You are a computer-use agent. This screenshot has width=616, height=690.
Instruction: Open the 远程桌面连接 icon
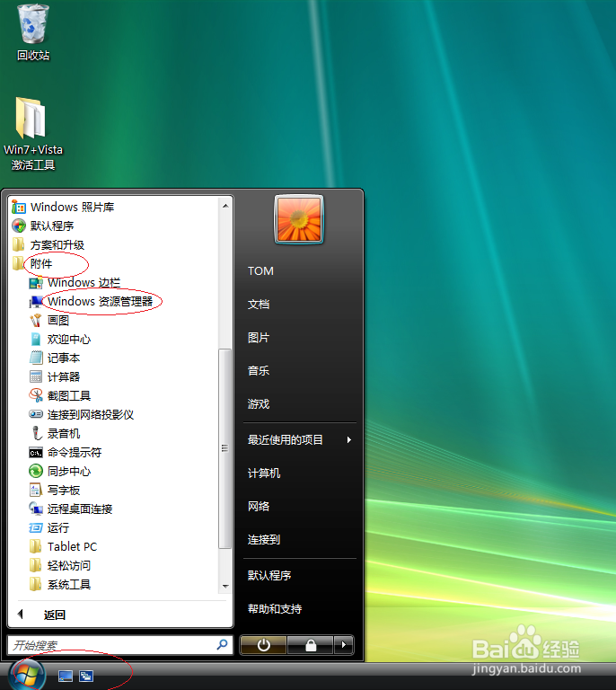36,509
